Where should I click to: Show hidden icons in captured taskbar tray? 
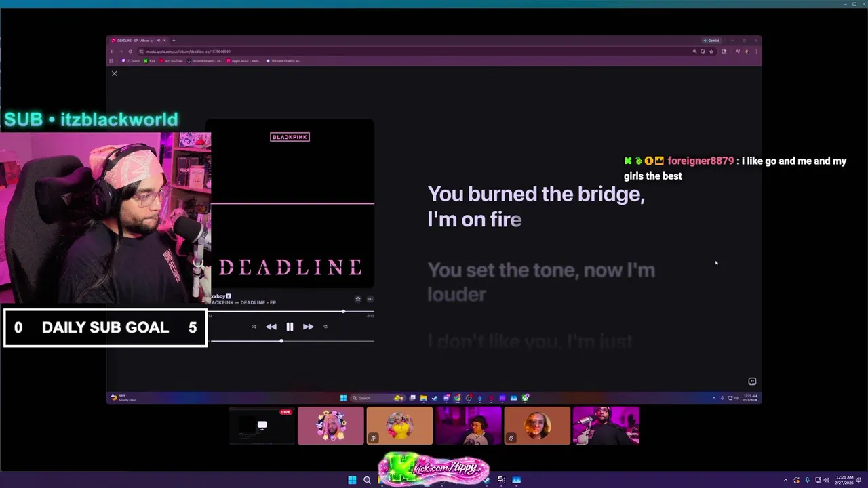coord(713,398)
